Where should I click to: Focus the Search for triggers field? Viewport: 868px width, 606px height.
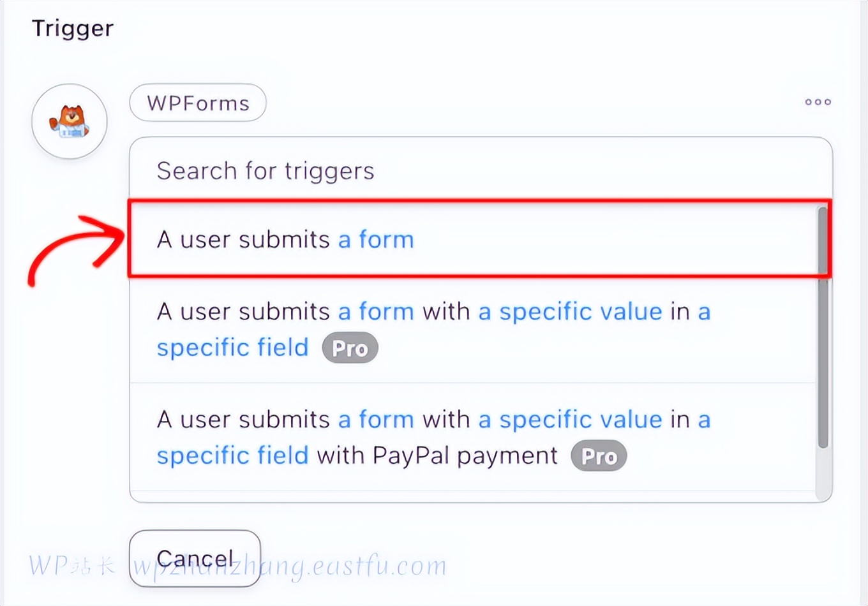pyautogui.click(x=472, y=171)
